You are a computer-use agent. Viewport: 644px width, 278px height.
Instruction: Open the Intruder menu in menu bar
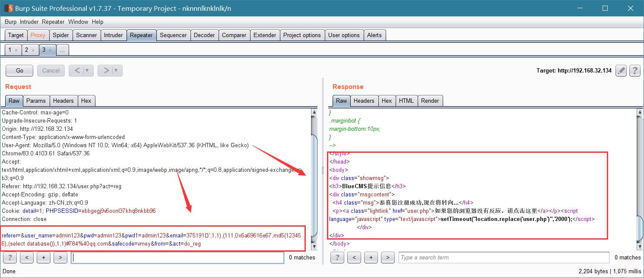coord(29,22)
